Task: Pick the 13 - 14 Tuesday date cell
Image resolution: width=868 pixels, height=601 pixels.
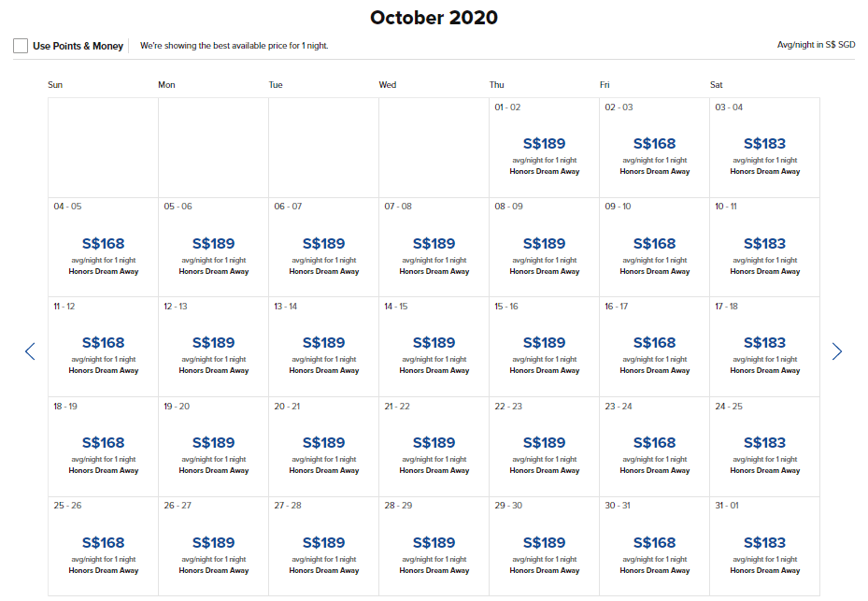Action: (x=323, y=347)
